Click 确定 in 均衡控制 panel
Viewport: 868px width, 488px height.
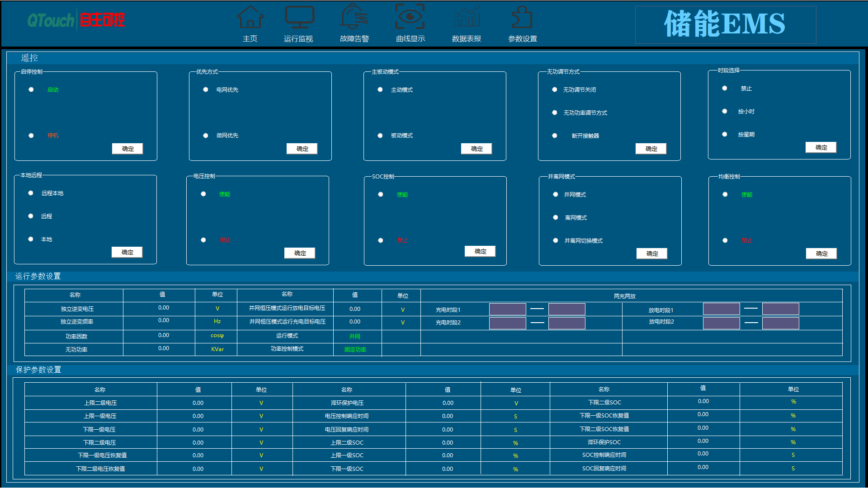(x=821, y=253)
